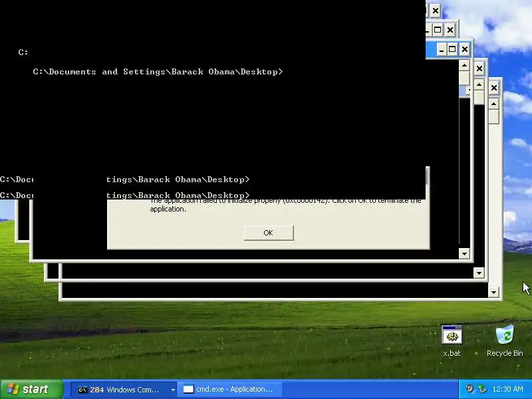Viewport: 532px width, 399px height.
Task: Minimize the blue title bar cmd window
Action: [x=442, y=49]
